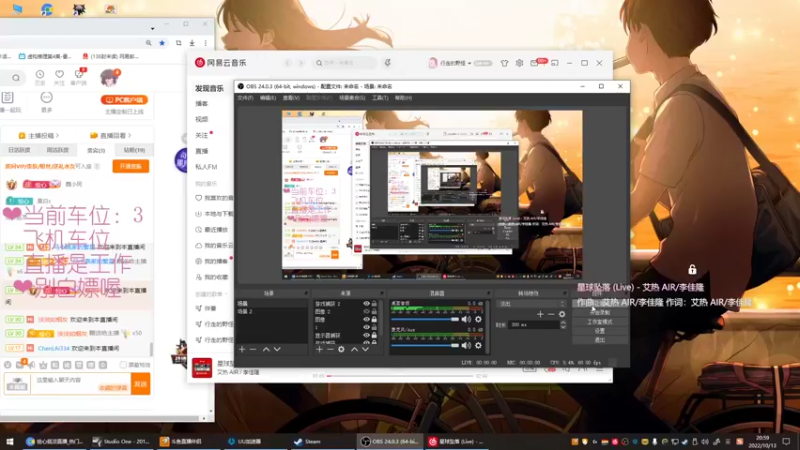This screenshot has height=450, width=800.
Task: Open OBS 场景集合(S) menu
Action: (x=352, y=98)
